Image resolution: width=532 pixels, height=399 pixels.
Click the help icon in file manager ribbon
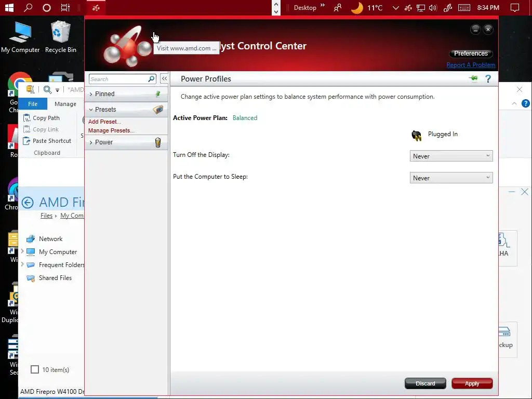(525, 103)
